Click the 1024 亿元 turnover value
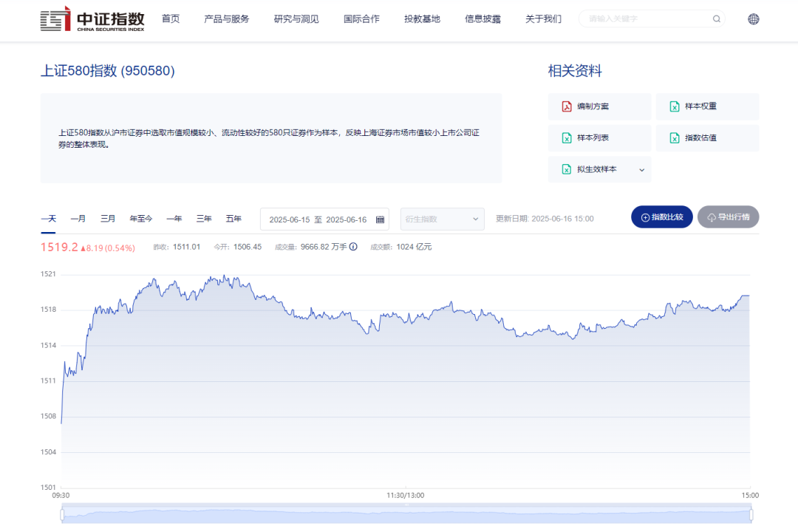This screenshot has width=798, height=532. [x=414, y=247]
